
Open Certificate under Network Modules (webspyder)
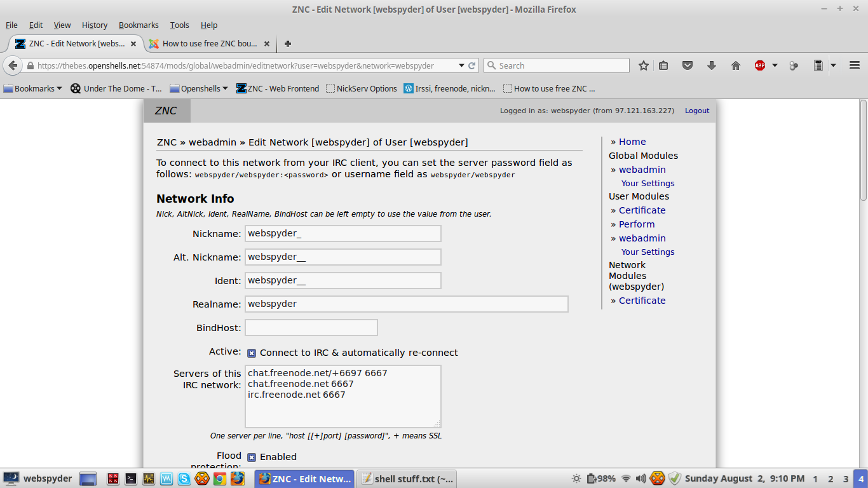[642, 301]
